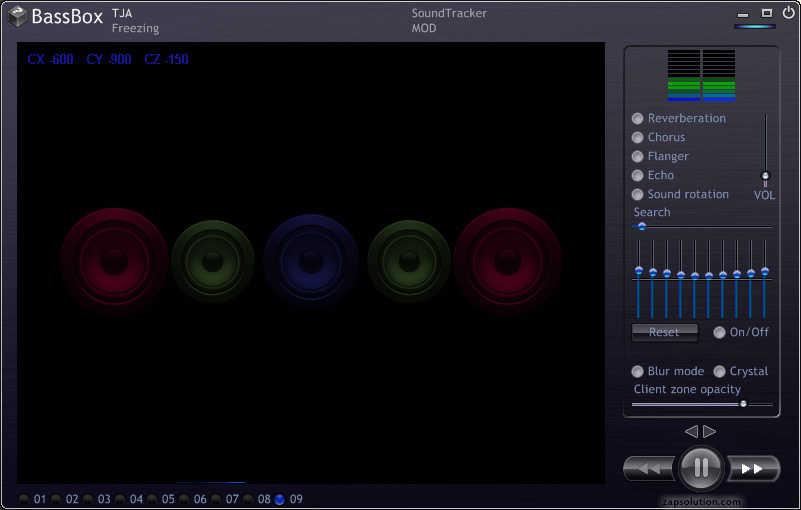Click the Client zone opacity slider handle
The height and width of the screenshot is (510, 801).
point(743,404)
